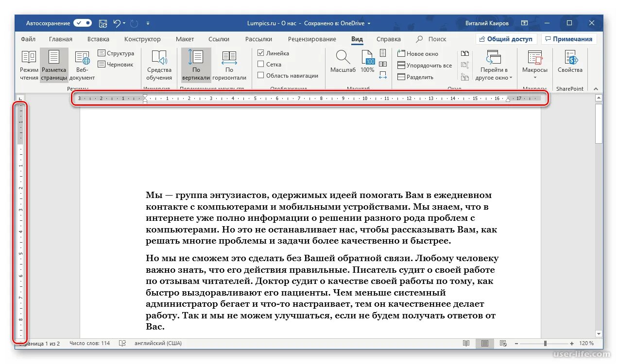Open SharePoint Properties (Свойства)

[x=570, y=62]
